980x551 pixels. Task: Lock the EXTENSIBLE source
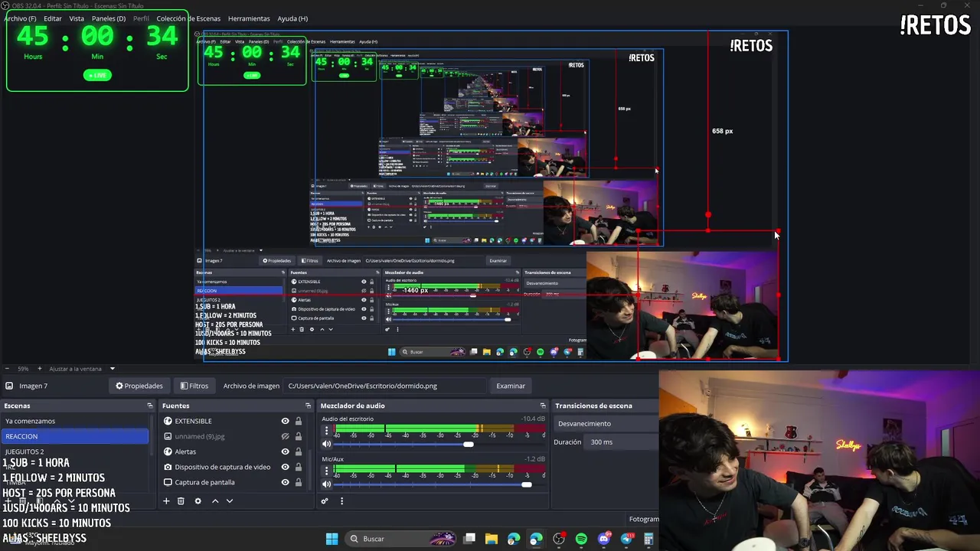point(299,421)
